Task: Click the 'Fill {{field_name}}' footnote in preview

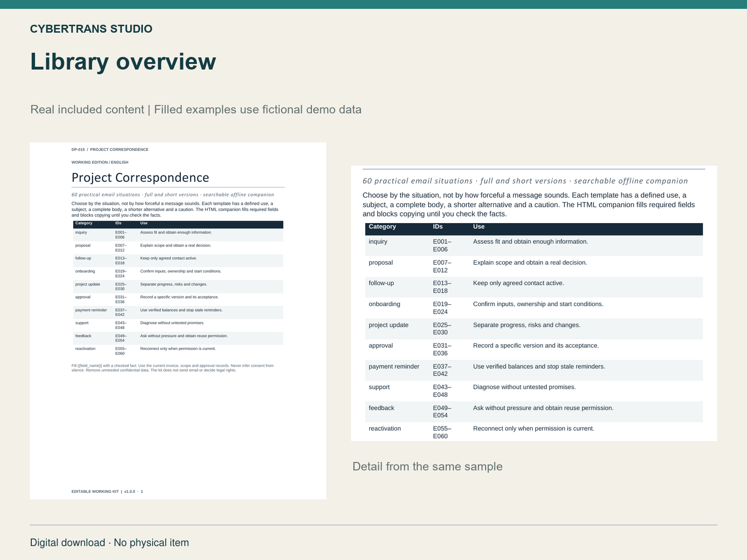Action: 173,368
